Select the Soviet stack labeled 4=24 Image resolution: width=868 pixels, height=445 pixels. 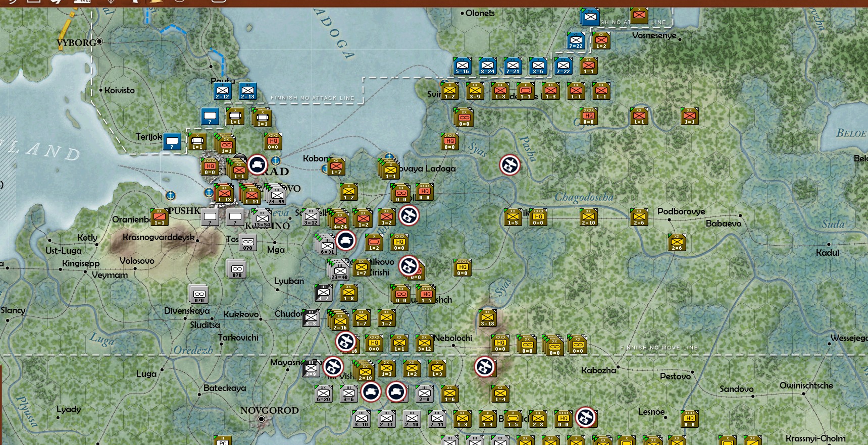339,220
